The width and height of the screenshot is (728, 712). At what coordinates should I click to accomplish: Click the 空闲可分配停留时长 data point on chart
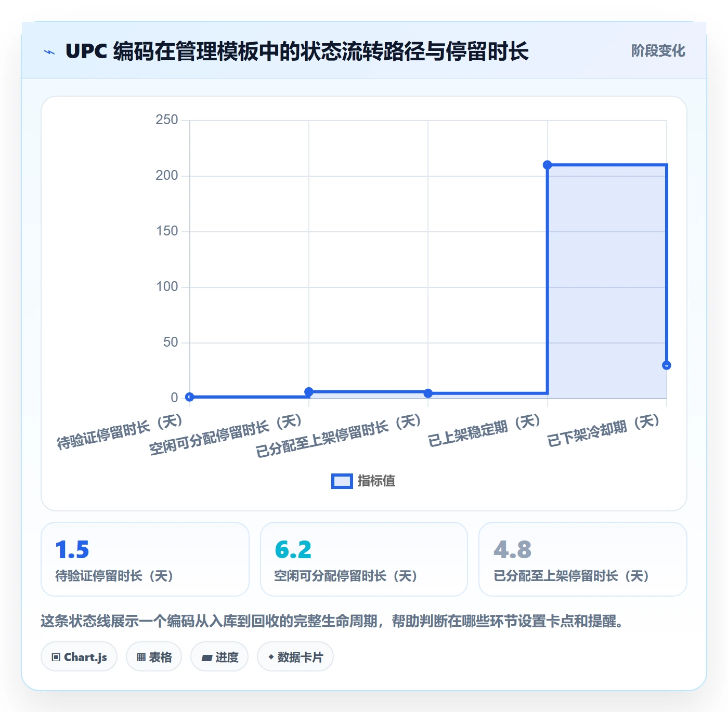tap(309, 392)
